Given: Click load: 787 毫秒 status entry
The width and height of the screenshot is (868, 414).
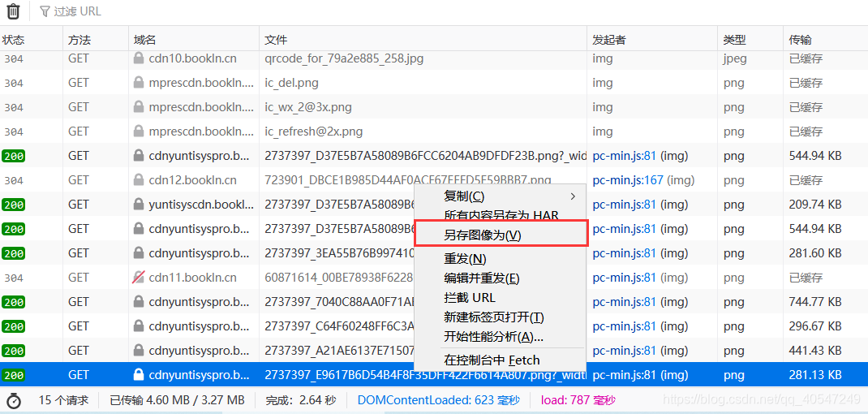Looking at the screenshot, I should point(578,400).
